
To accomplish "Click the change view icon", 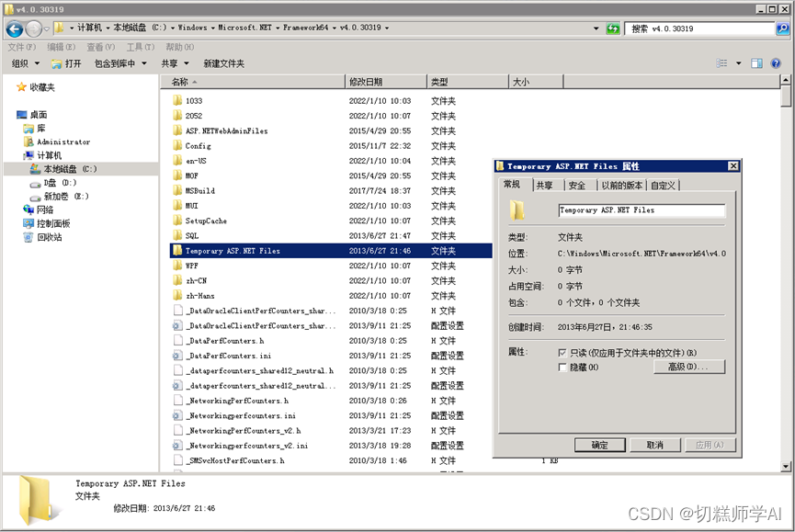I will (721, 63).
